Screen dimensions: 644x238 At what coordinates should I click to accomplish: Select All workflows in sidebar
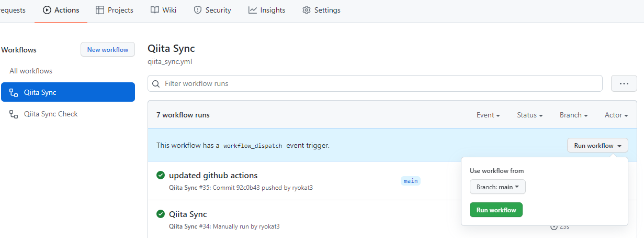coord(31,71)
